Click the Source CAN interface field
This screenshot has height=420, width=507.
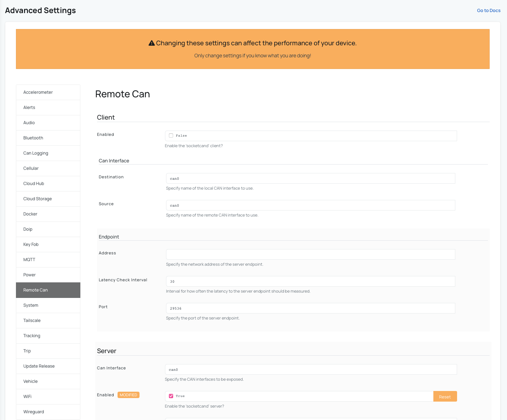click(310, 205)
